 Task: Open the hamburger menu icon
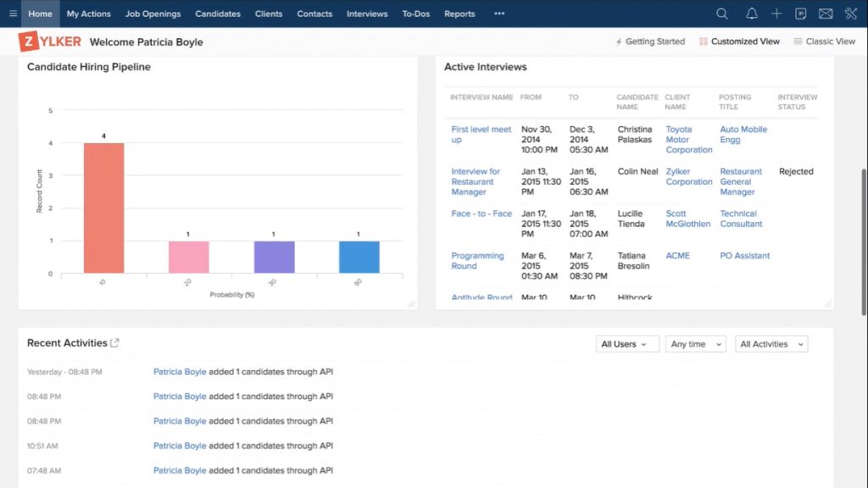[13, 13]
